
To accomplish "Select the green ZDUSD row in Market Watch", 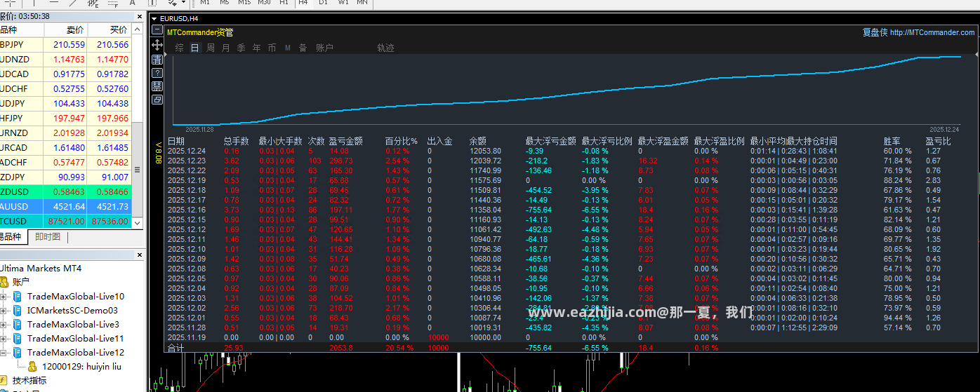I will 65,191.
